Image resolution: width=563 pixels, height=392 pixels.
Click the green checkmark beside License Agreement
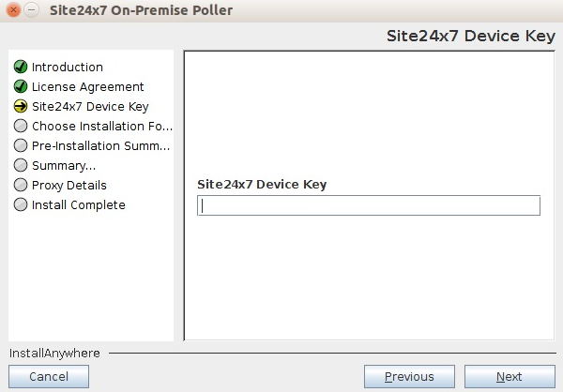click(21, 87)
